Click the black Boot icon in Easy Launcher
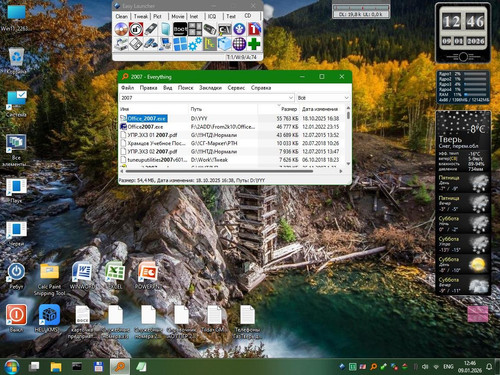The height and width of the screenshot is (375, 500). [x=180, y=29]
